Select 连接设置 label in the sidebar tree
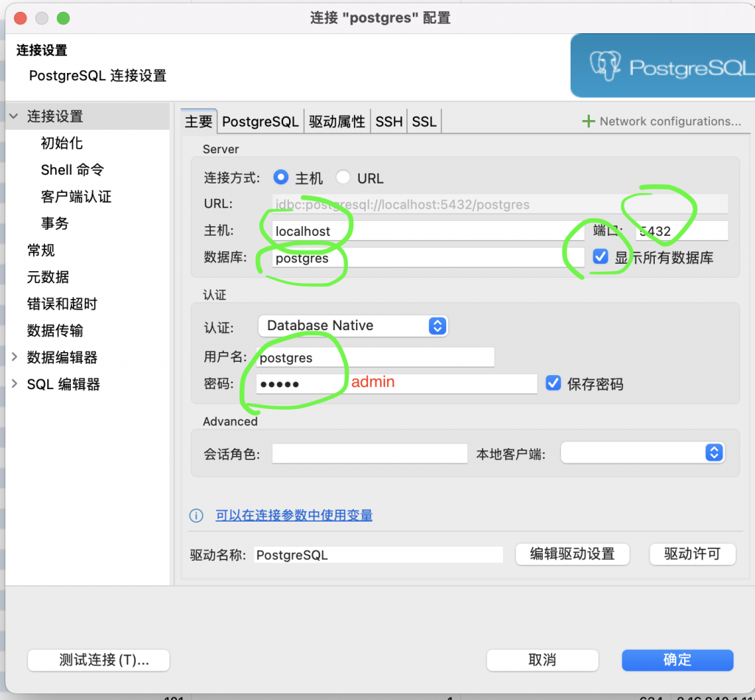Screen dimensions: 755x700 [x=55, y=116]
